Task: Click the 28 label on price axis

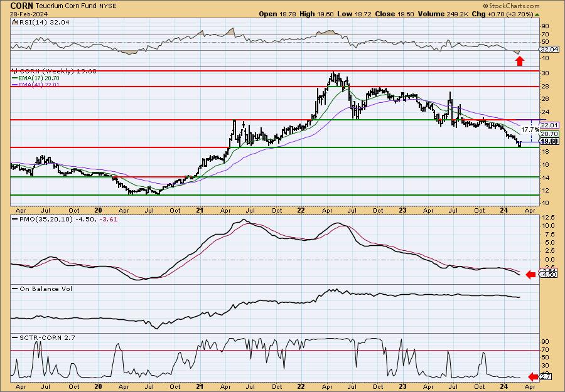Action: 545,86
